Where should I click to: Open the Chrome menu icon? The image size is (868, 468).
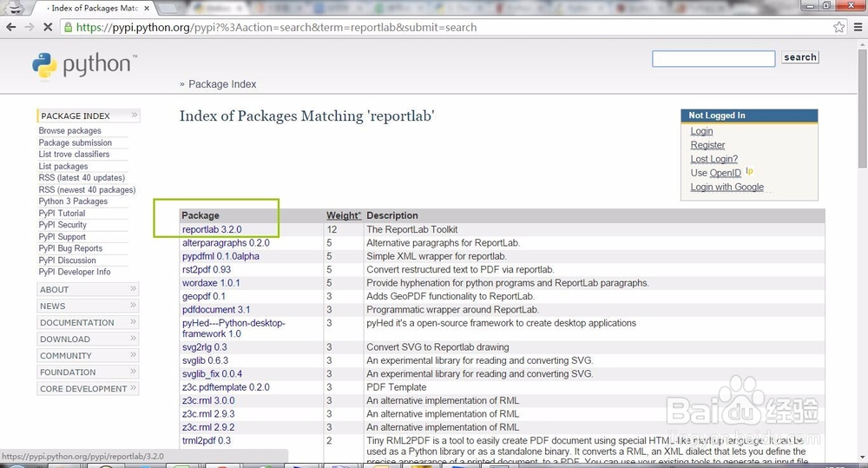[858, 27]
